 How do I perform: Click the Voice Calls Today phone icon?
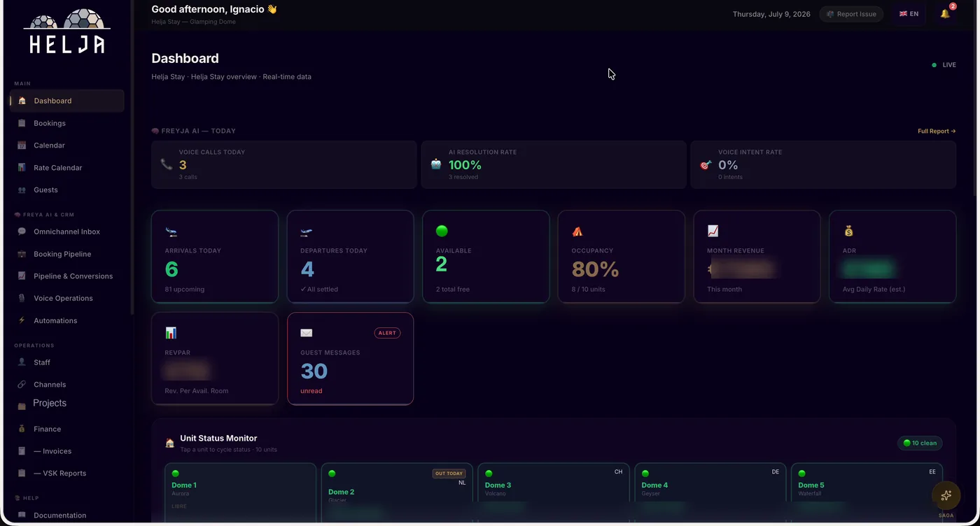[167, 164]
